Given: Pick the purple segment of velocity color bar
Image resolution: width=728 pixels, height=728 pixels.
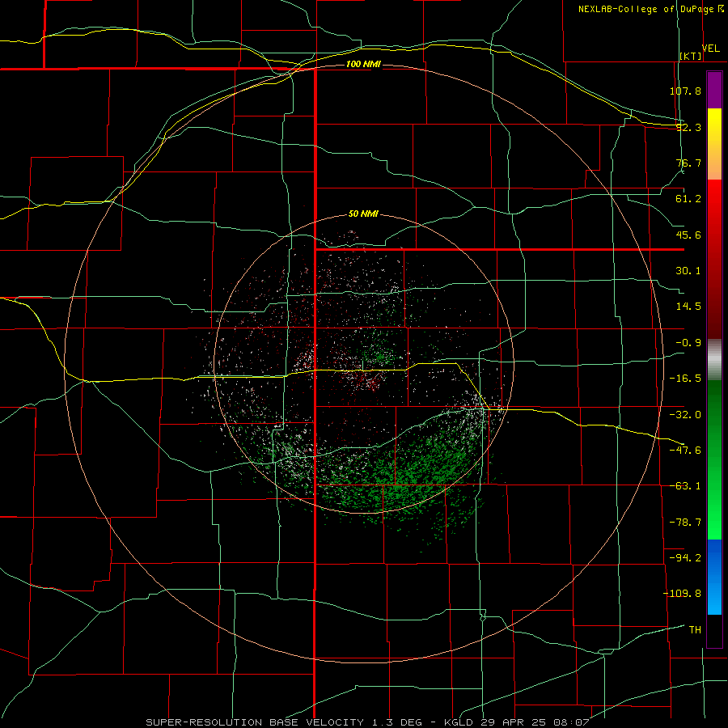Looking at the screenshot, I should [714, 90].
